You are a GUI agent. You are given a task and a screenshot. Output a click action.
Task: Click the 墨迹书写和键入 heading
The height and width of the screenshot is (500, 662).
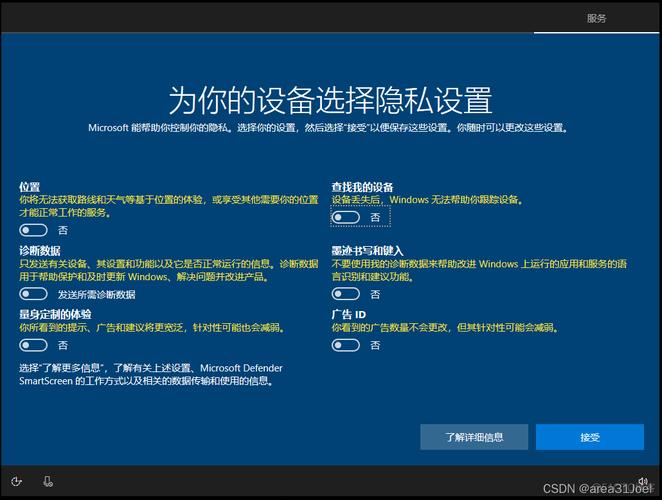(x=367, y=251)
